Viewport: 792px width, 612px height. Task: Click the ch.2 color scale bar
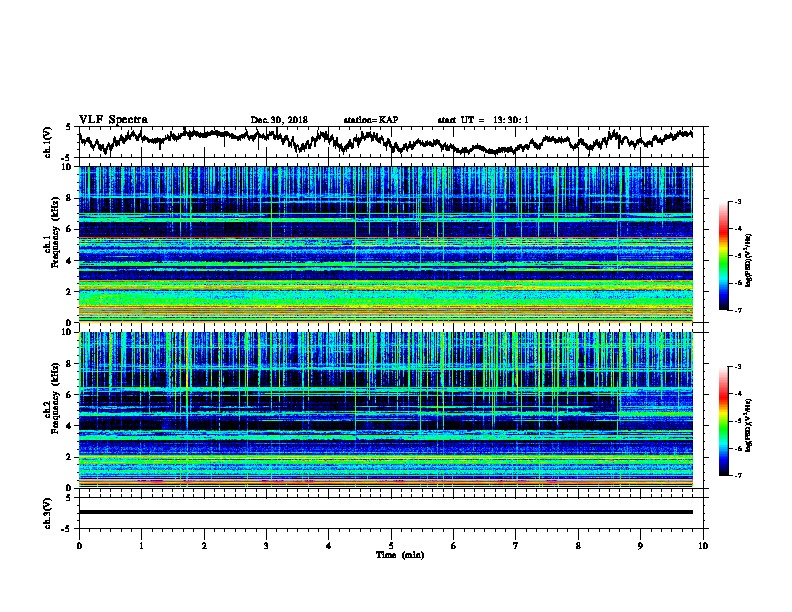point(723,421)
